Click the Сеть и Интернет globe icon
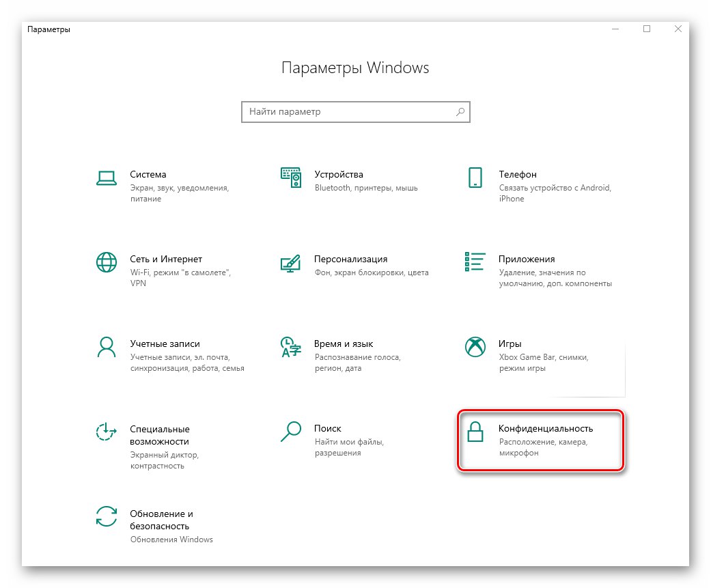 point(107,262)
